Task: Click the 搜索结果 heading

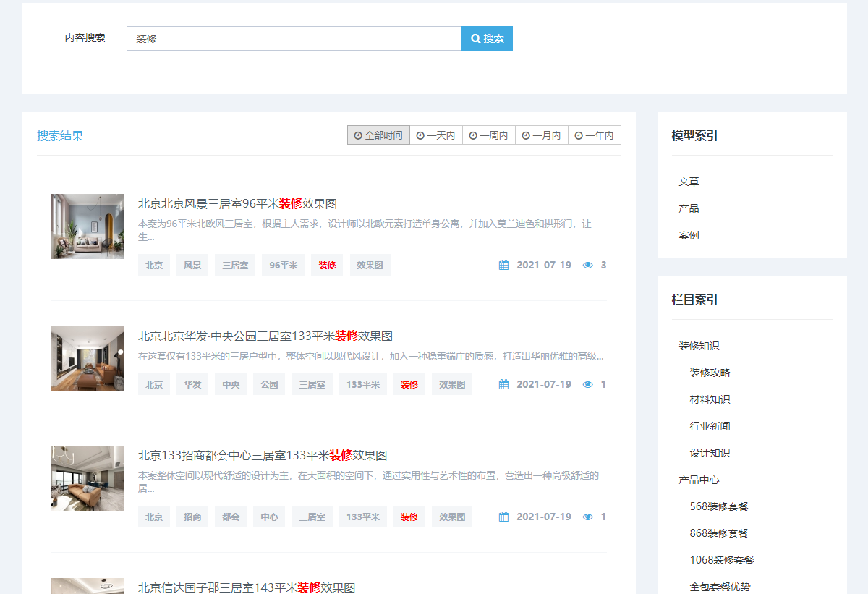Action: pos(60,135)
